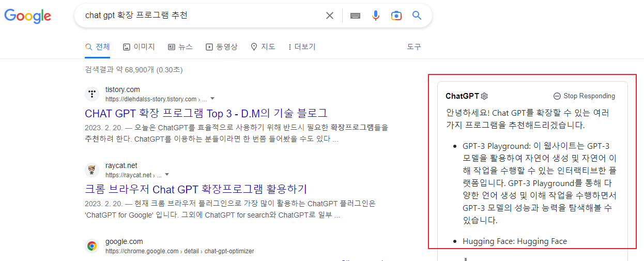The image size is (644, 261).
Task: Open the 도구 search tools
Action: click(x=414, y=47)
